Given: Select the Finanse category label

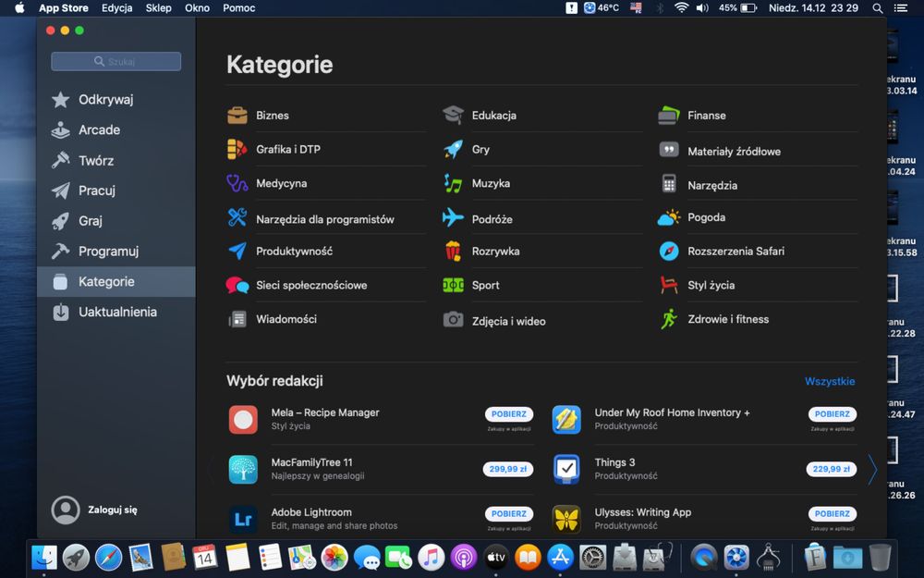Looking at the screenshot, I should pos(707,116).
